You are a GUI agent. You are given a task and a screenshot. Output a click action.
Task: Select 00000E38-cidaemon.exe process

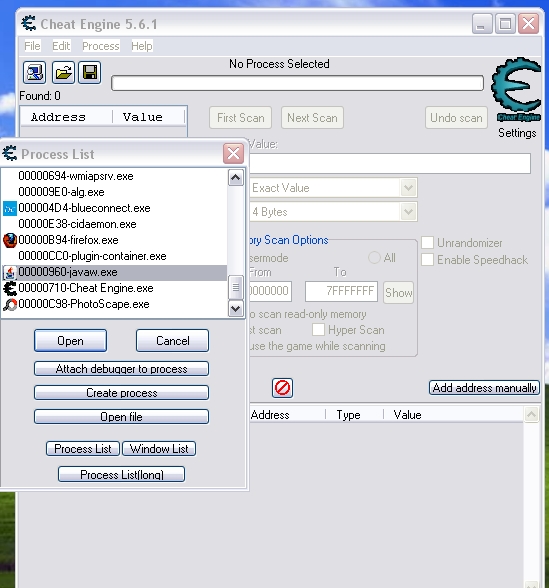tap(114, 224)
